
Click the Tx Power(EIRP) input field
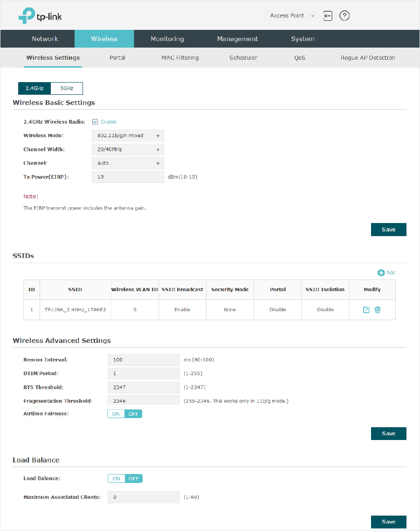(128, 177)
